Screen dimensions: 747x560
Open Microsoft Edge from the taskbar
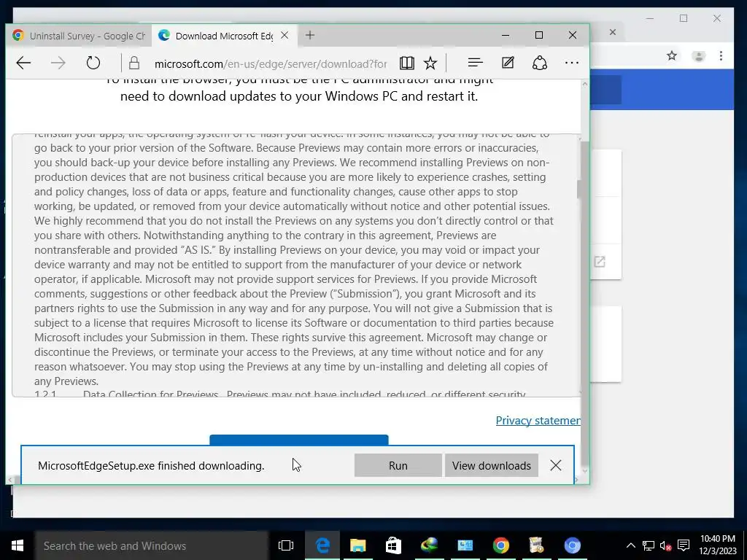tap(322, 545)
